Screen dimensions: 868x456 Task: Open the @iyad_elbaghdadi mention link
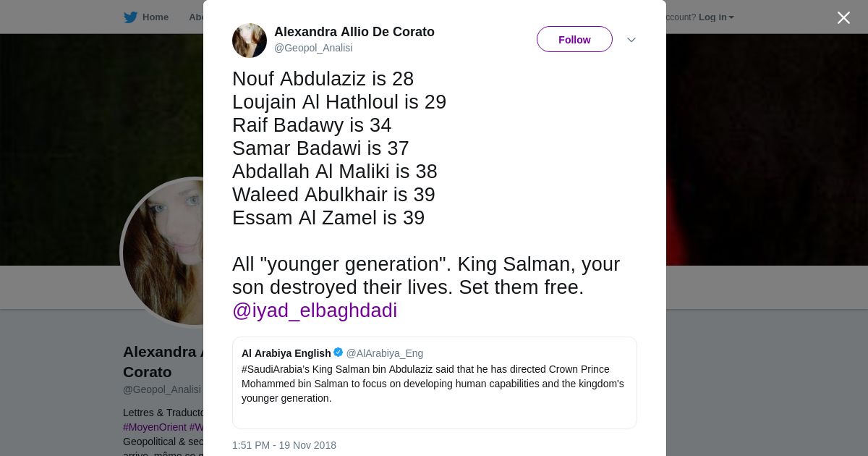pyautogui.click(x=315, y=311)
